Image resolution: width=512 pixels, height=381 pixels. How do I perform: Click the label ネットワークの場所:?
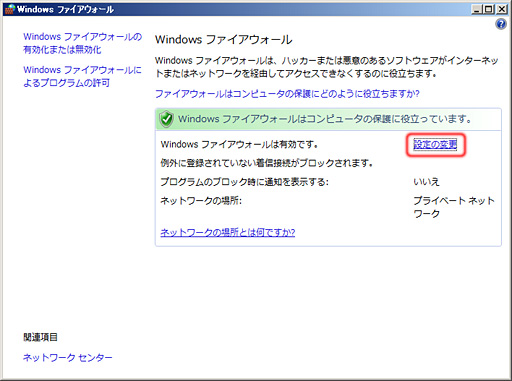click(201, 200)
